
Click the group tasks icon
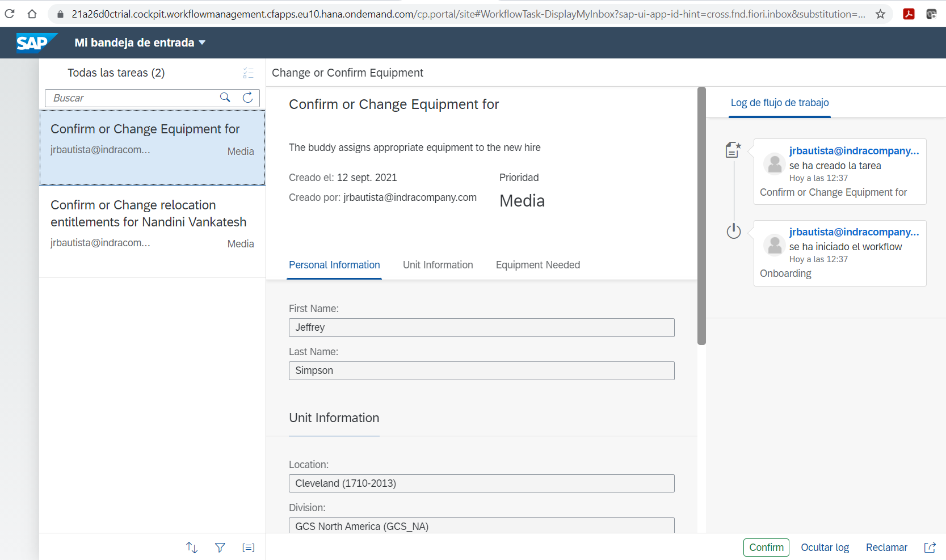249,548
